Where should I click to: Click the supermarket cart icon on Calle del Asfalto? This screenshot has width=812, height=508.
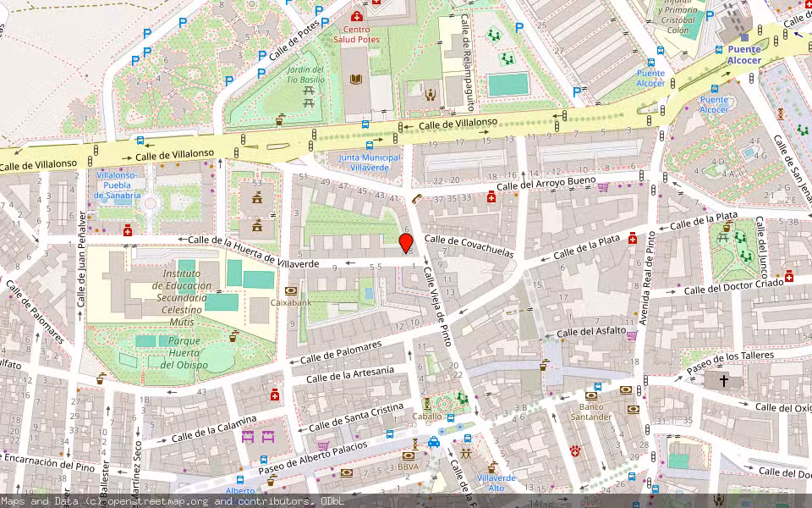[632, 335]
